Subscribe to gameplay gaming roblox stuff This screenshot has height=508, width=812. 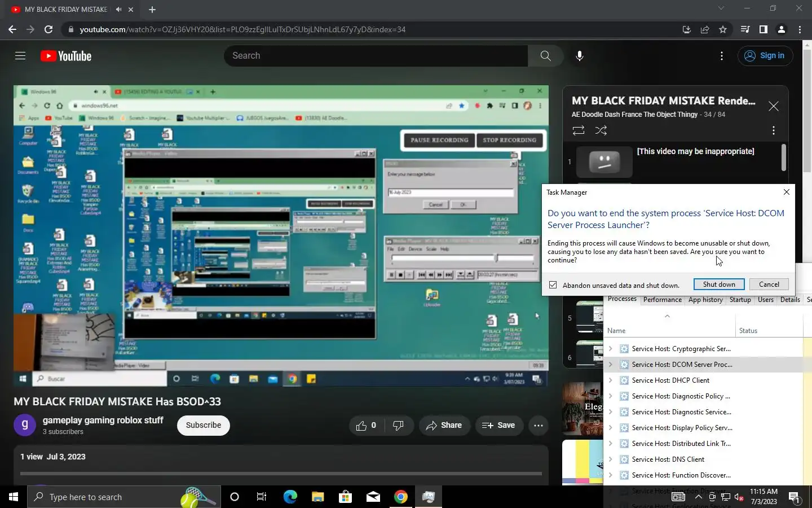(x=204, y=426)
